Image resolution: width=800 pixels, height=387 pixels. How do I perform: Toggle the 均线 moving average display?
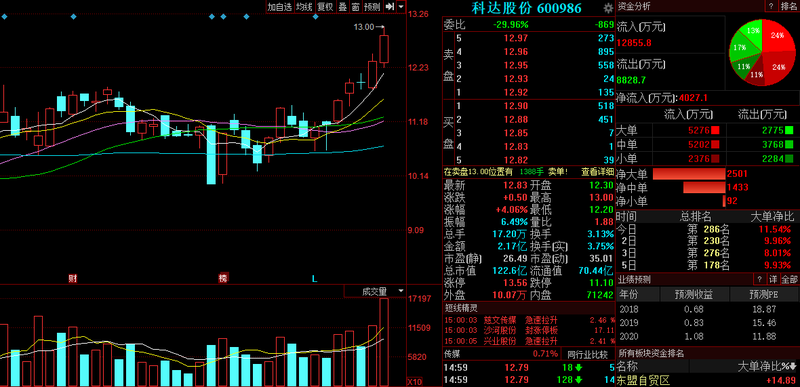coord(305,7)
